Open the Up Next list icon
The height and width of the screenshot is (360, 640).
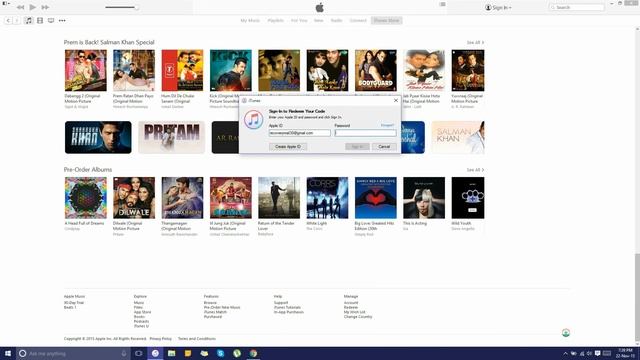[442, 4]
